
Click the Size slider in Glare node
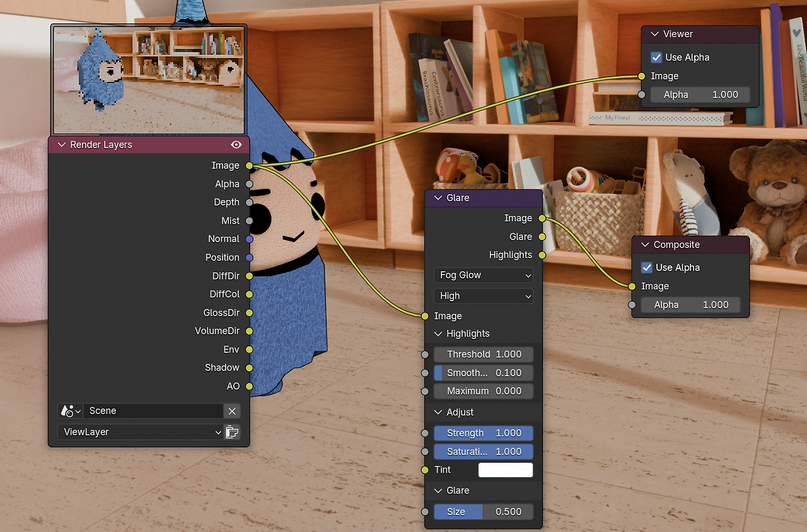tap(484, 511)
